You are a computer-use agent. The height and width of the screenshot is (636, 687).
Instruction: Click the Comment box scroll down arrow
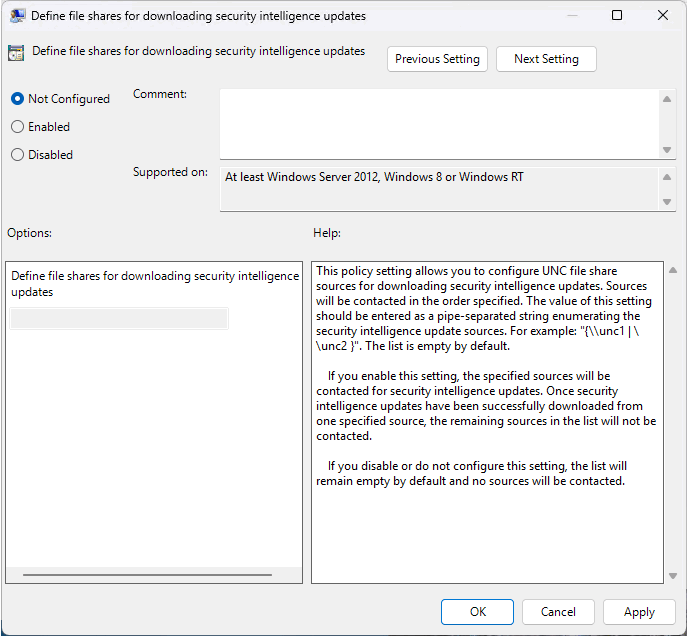point(667,150)
